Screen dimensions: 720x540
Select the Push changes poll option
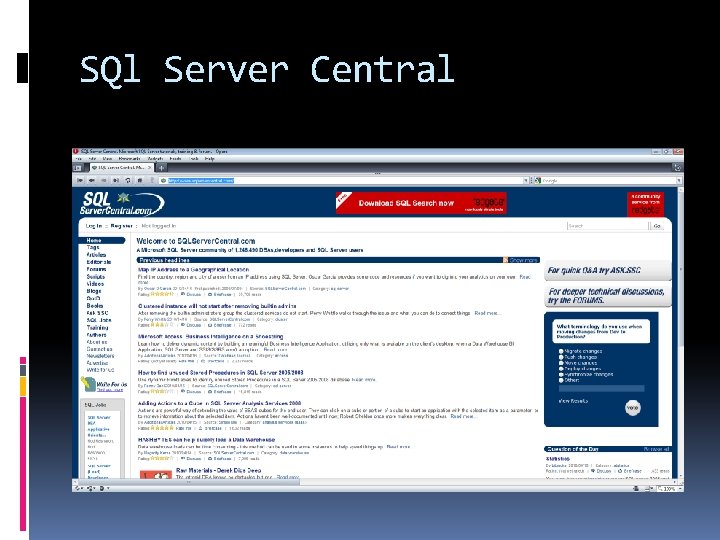(x=561, y=357)
